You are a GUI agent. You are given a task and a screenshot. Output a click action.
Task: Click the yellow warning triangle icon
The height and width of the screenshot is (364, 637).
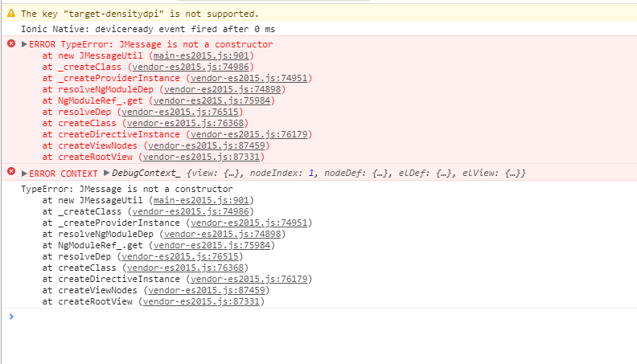click(11, 14)
